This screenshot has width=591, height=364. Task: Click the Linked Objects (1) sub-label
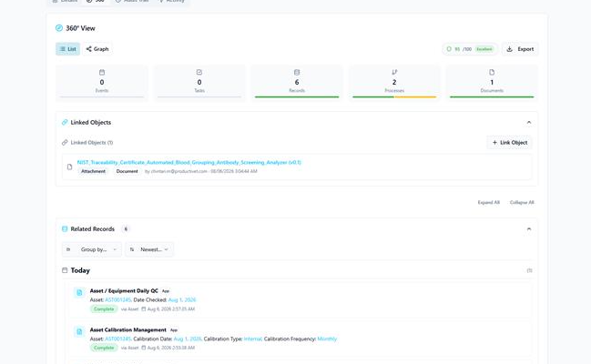coord(92,143)
